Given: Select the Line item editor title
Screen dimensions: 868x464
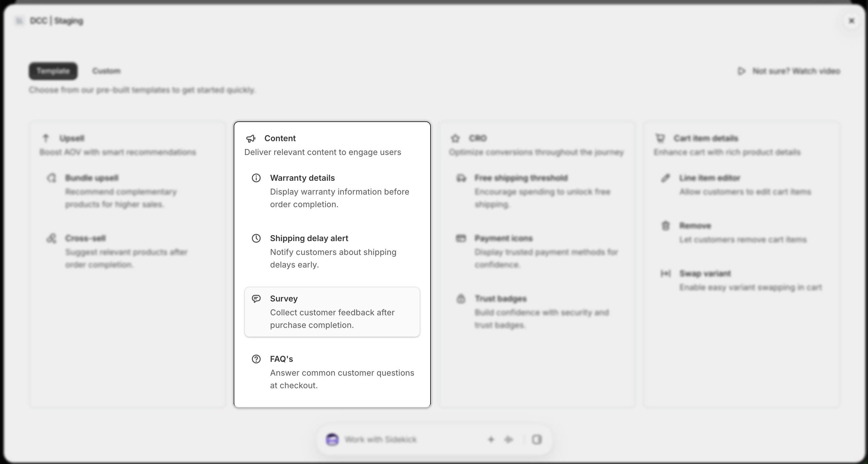Looking at the screenshot, I should 710,178.
